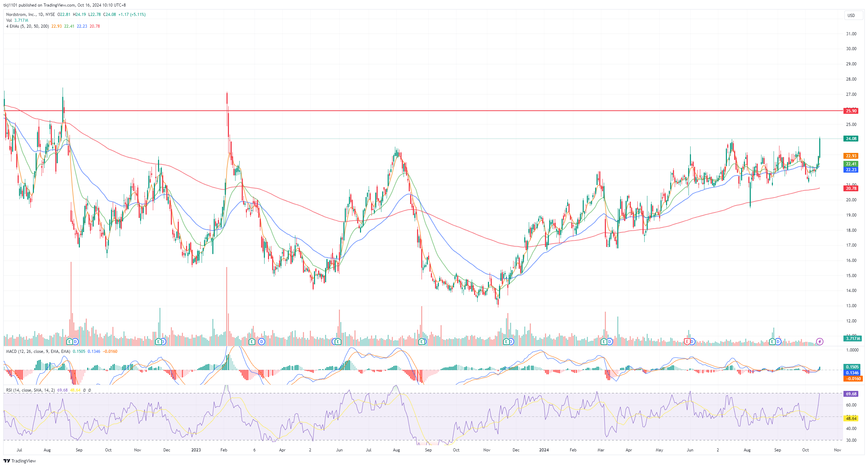Click the tkj1101 published on TradingView.com header
Image resolution: width=868 pixels, height=467 pixels.
click(x=65, y=5)
